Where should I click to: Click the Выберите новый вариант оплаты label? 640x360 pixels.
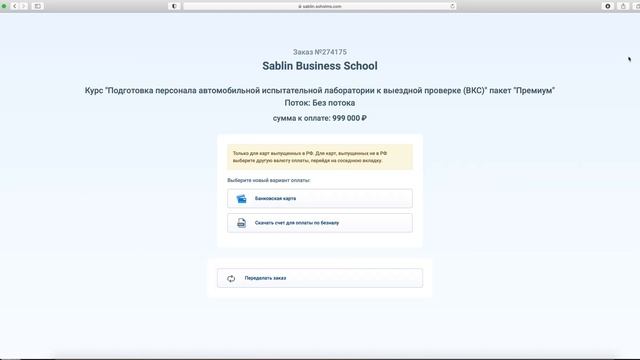coord(269,180)
